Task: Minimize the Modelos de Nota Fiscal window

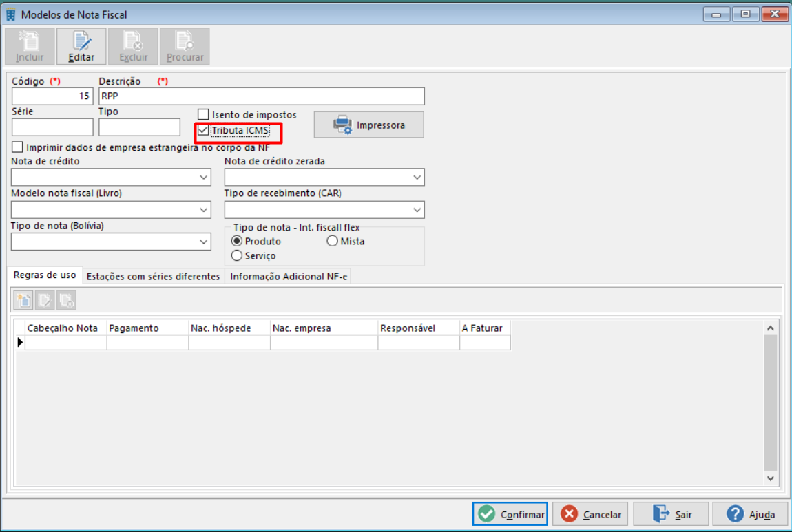Action: pos(716,14)
